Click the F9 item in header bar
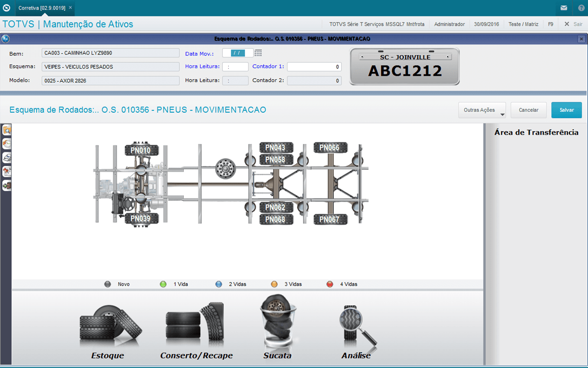 pos(550,24)
